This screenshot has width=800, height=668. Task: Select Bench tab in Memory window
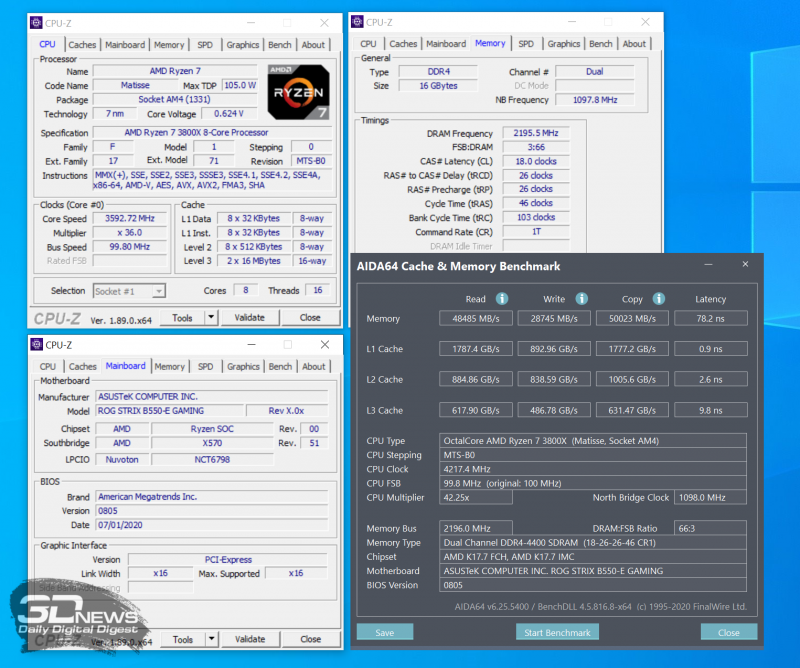coord(601,44)
